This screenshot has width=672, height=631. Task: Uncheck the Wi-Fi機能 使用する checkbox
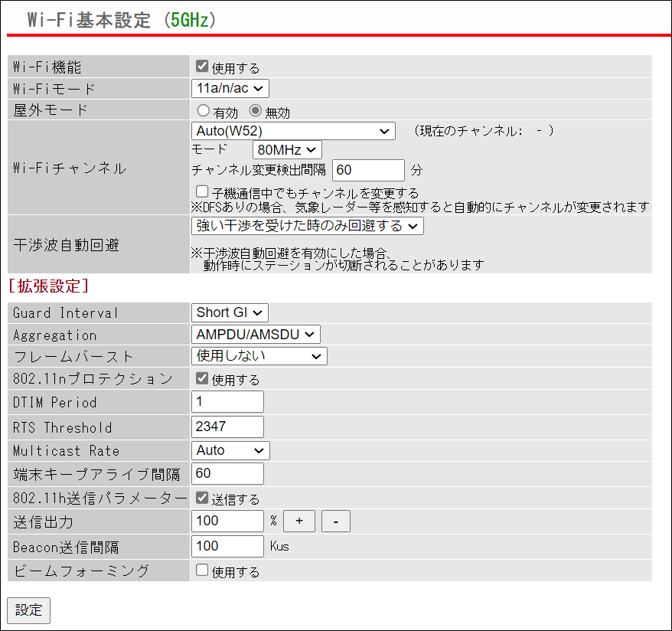tap(201, 66)
